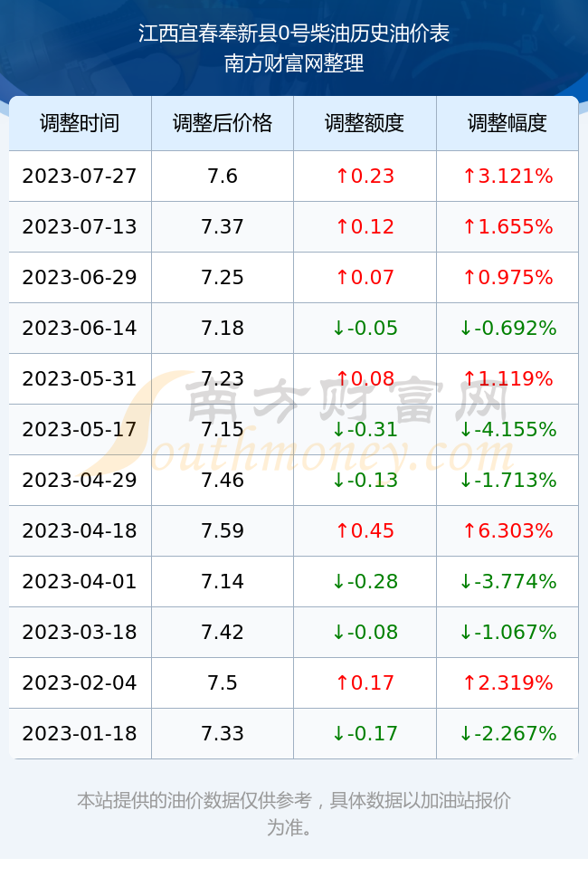This screenshot has width=588, height=887.
Task: Select the 2023-04-18 date row
Action: (293, 530)
